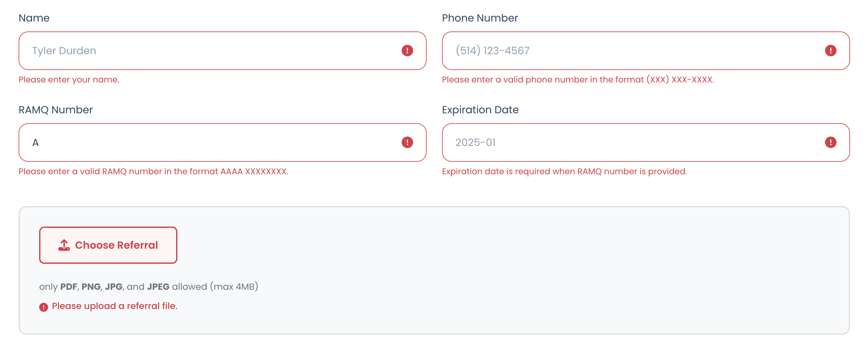Click the error icon in Phone Number field
The image size is (868, 353).
click(x=830, y=51)
